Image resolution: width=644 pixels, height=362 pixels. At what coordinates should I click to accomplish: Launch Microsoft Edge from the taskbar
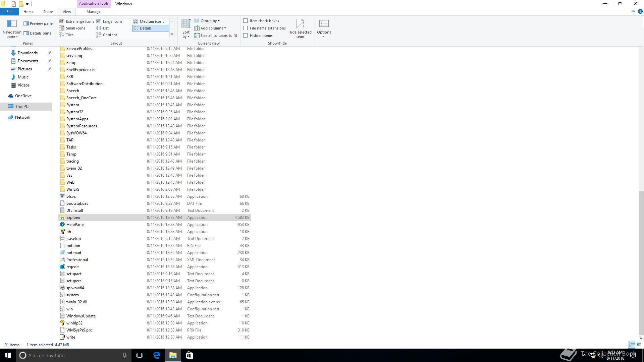(x=157, y=355)
